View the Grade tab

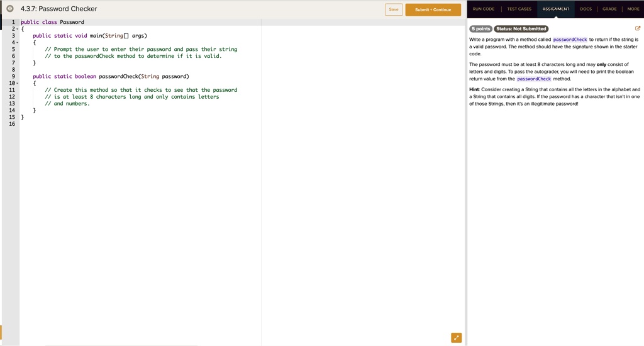click(609, 9)
